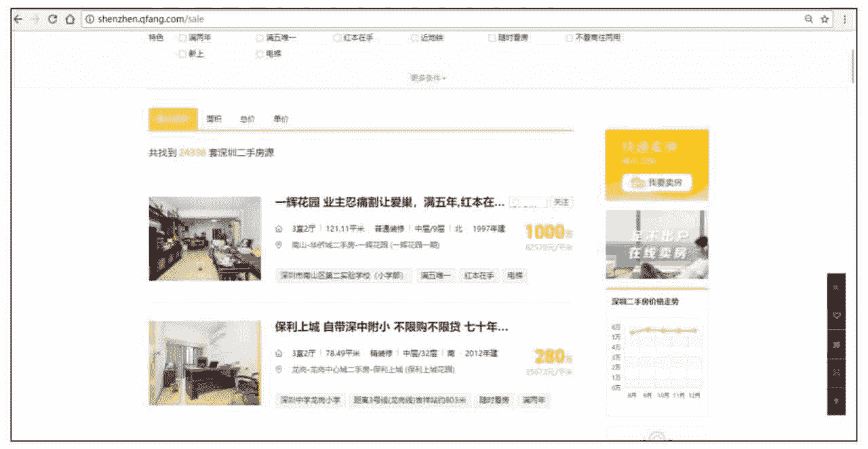
Task: Enable the 红本在手 filter checkbox
Action: click(x=337, y=38)
